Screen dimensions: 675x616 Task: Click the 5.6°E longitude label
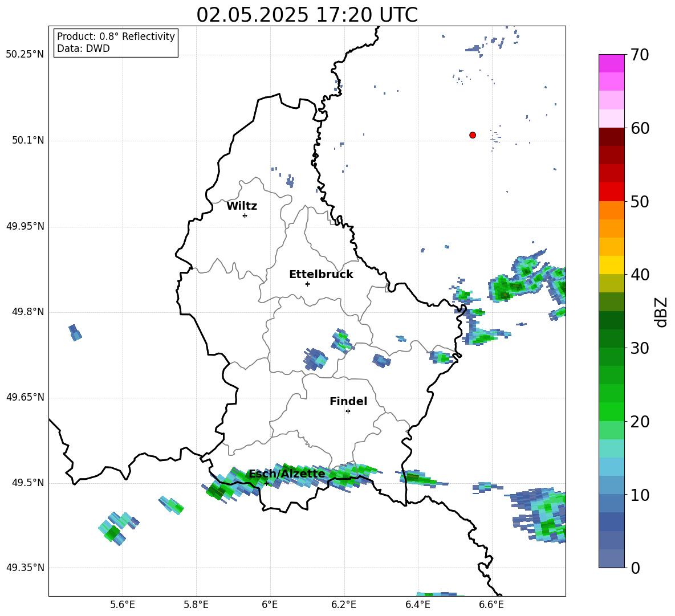[x=123, y=605]
